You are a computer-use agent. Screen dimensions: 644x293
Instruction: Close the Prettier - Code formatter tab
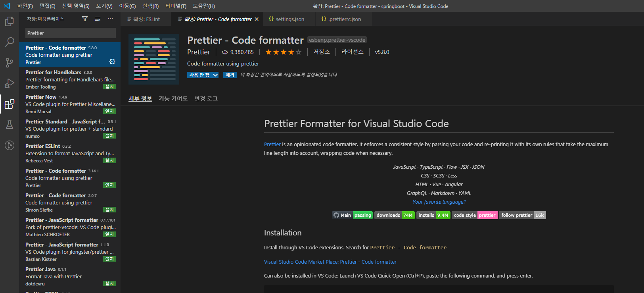pos(257,19)
